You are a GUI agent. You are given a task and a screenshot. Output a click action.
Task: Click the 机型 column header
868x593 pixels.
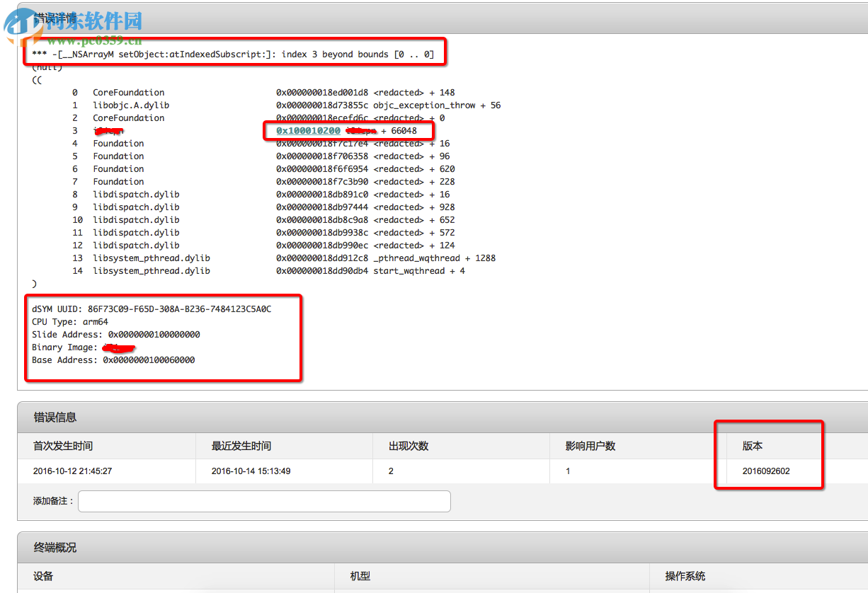click(360, 577)
